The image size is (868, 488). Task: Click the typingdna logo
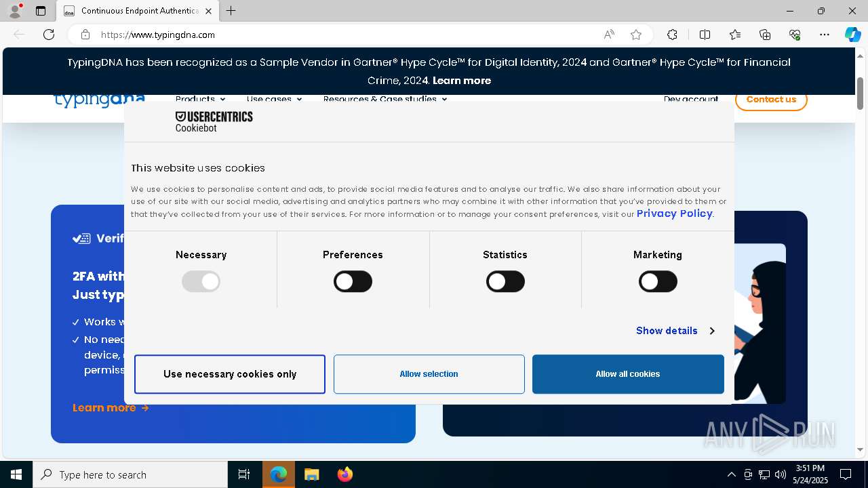(100, 100)
